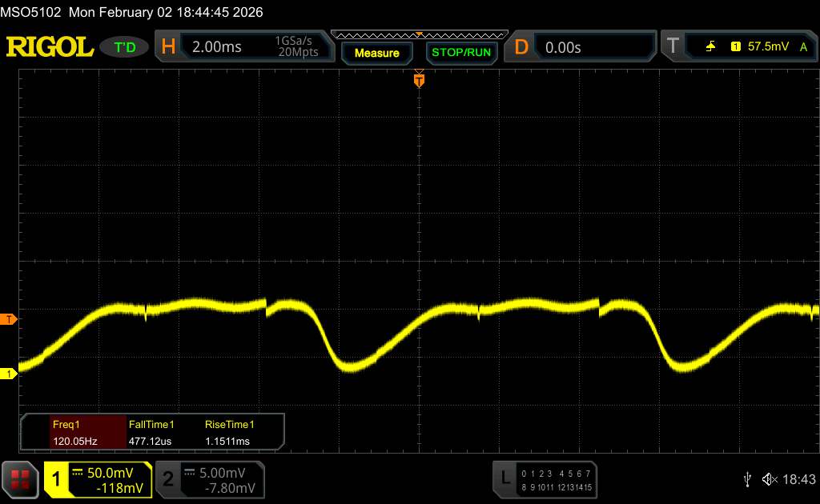Viewport: 820px width, 504px height.
Task: Click the T'D trigger status badge
Action: point(125,47)
